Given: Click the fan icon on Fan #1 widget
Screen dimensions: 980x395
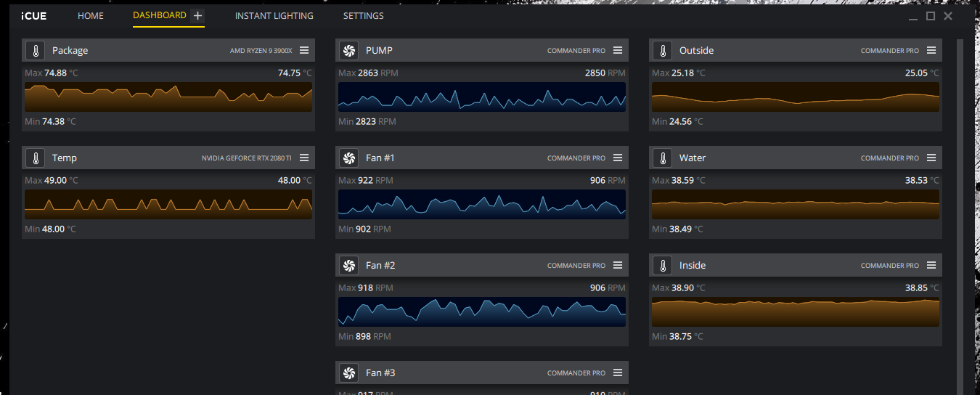Looking at the screenshot, I should 348,158.
